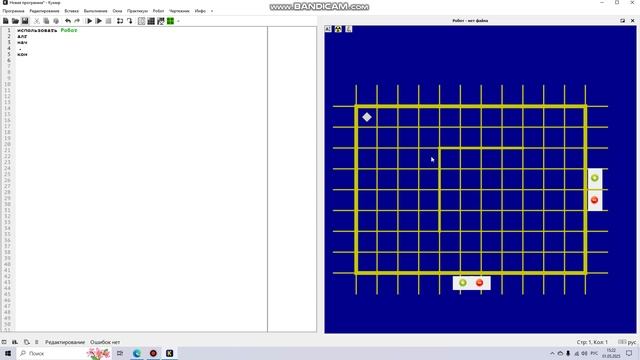This screenshot has width=640, height=360.
Task: Close the Robot window panel
Action: click(x=633, y=20)
